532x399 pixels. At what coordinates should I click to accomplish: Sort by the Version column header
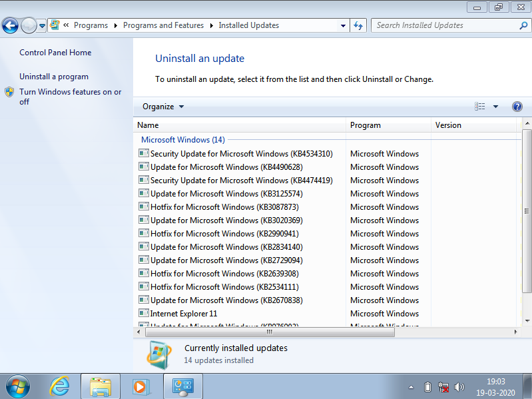473,125
